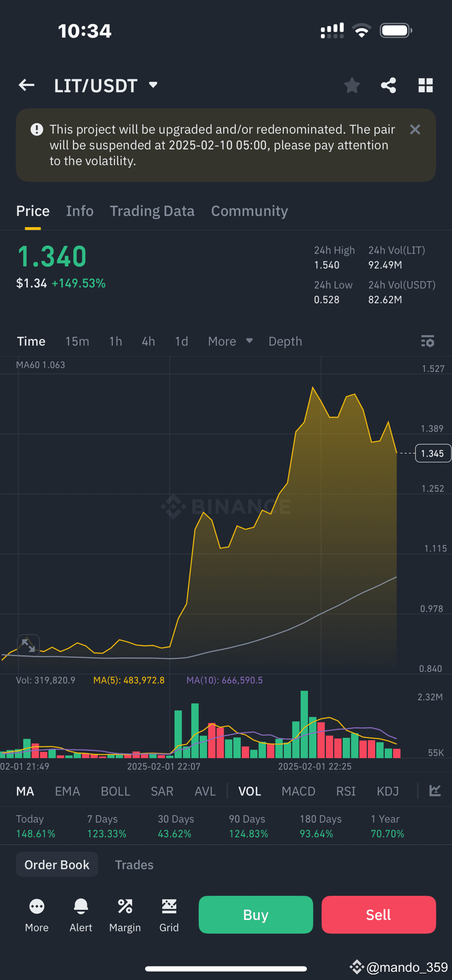Tap the MA60 1.063 label
452x980 pixels.
pyautogui.click(x=40, y=365)
